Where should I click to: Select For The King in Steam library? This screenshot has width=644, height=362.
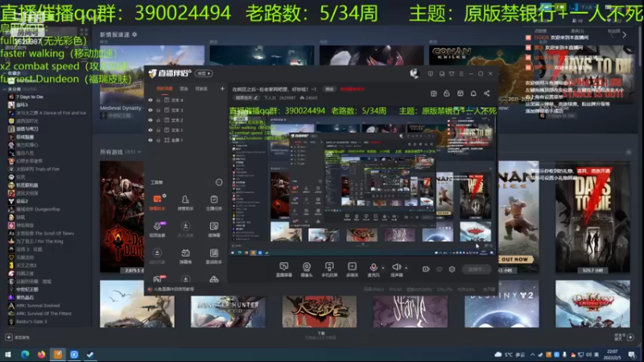coord(35,241)
